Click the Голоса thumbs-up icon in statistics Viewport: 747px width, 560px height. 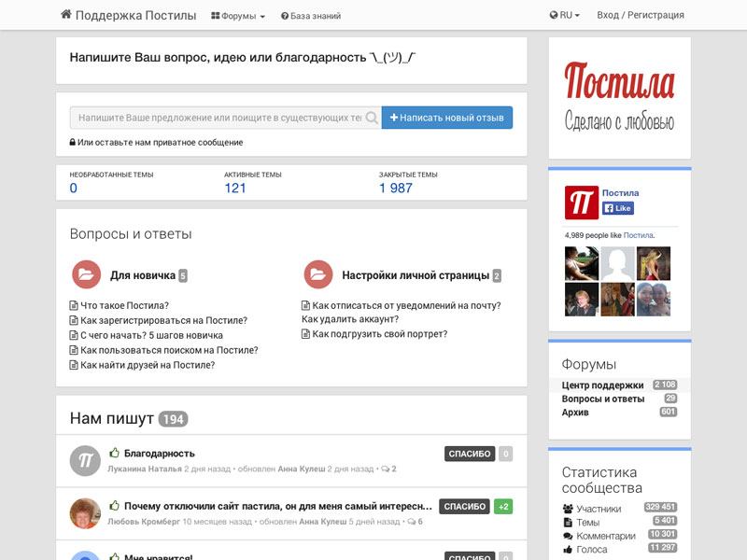pyautogui.click(x=568, y=550)
